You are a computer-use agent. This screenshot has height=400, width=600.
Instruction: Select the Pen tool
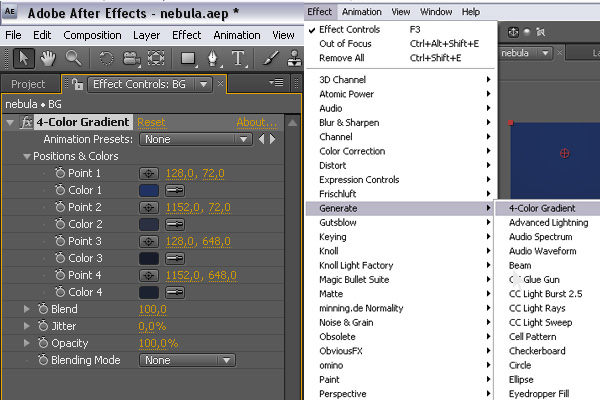(x=213, y=59)
